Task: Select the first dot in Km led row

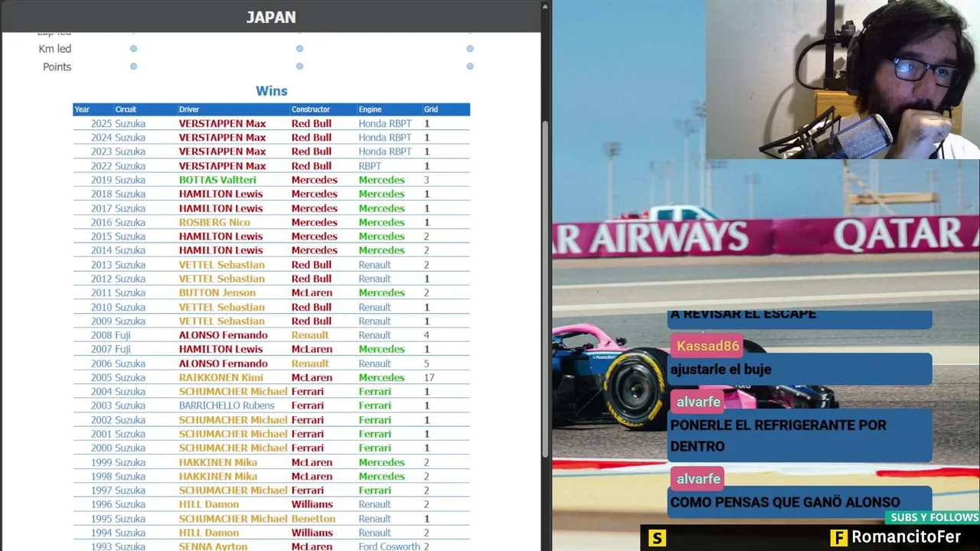Action: (133, 49)
